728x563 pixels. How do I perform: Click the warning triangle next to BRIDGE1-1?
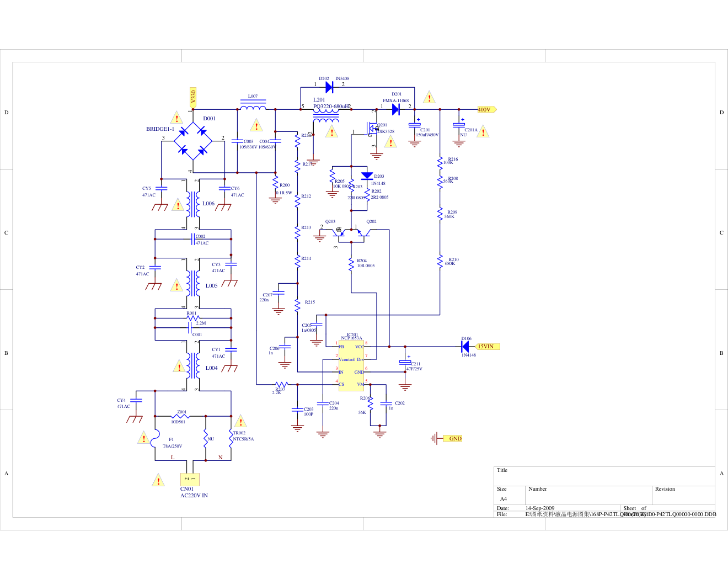[176, 118]
